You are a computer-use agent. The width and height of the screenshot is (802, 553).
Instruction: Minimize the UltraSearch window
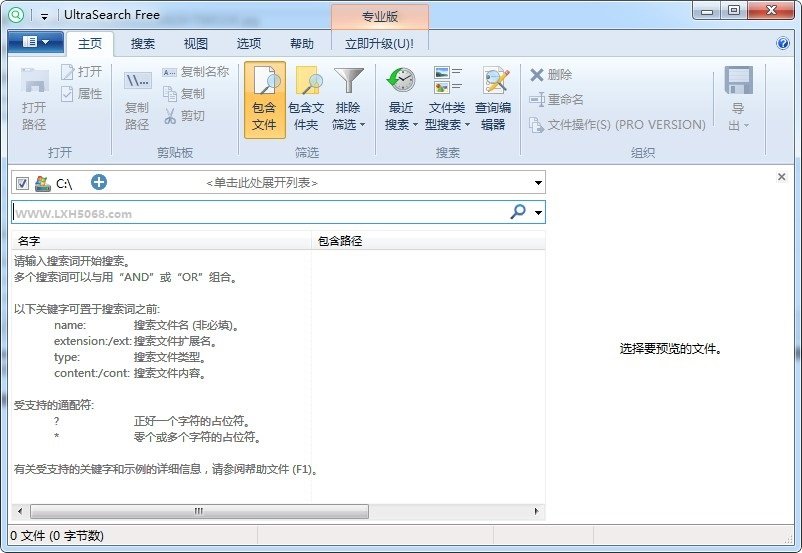pos(707,11)
